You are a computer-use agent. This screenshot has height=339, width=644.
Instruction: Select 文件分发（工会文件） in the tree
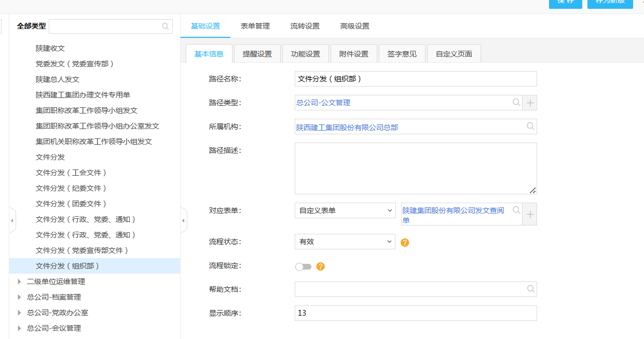click(71, 173)
